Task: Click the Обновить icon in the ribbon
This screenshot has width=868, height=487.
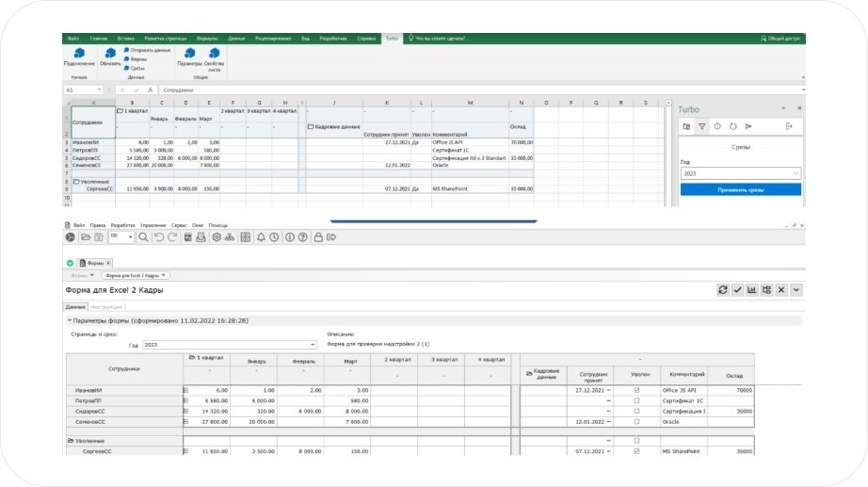Action: pos(110,55)
